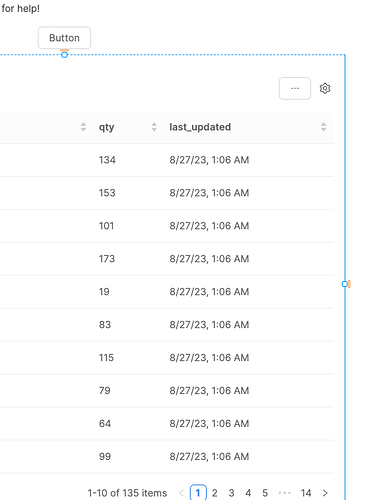Click the qty column header
This screenshot has height=500, width=379.
pyautogui.click(x=106, y=127)
